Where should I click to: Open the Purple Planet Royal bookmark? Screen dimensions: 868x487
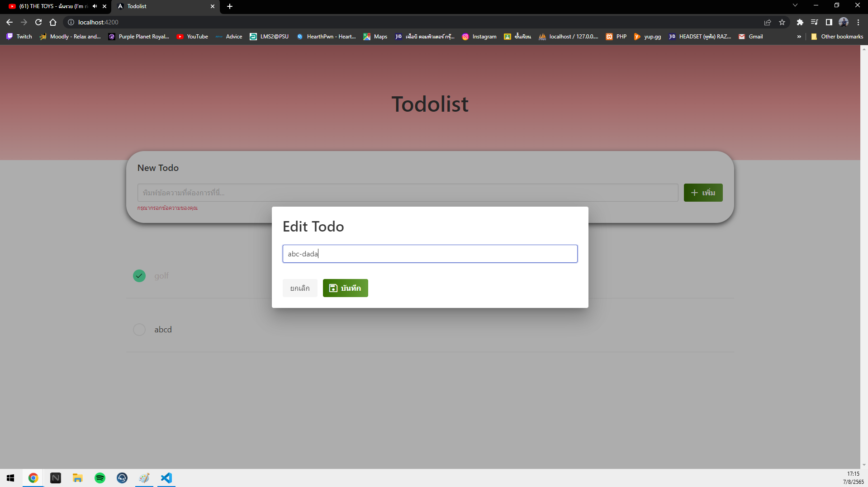[139, 37]
